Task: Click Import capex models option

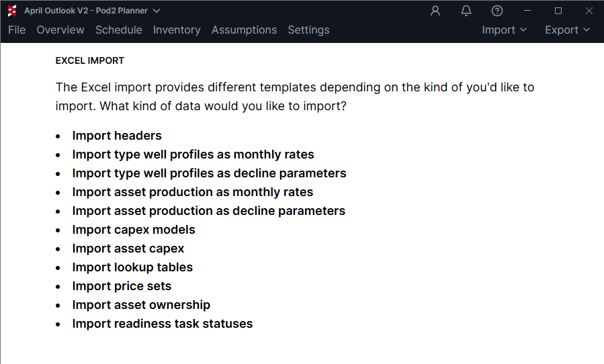Action: pos(134,230)
